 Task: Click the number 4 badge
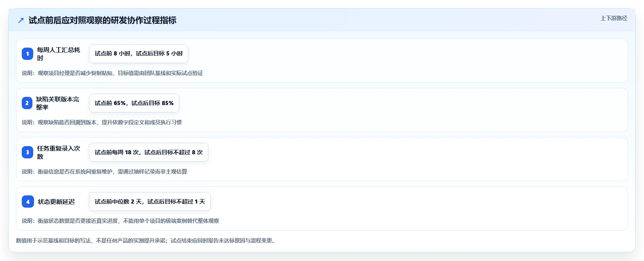pyautogui.click(x=28, y=201)
